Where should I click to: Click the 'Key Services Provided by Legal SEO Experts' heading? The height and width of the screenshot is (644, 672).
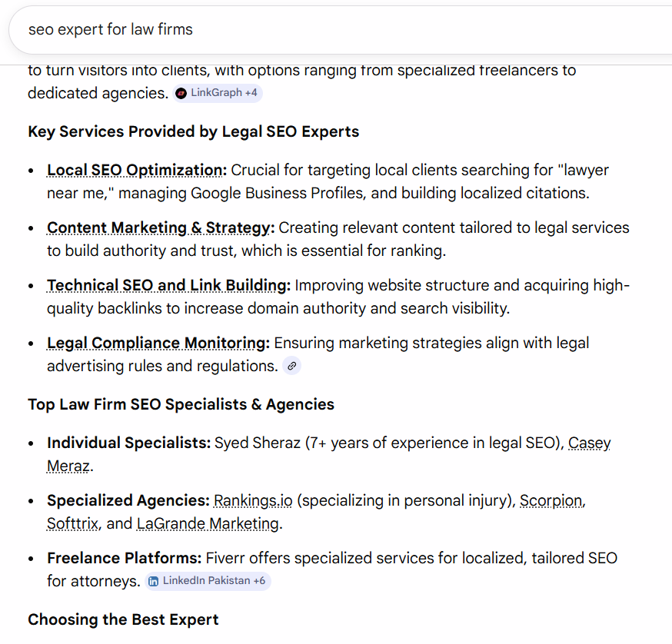[193, 131]
